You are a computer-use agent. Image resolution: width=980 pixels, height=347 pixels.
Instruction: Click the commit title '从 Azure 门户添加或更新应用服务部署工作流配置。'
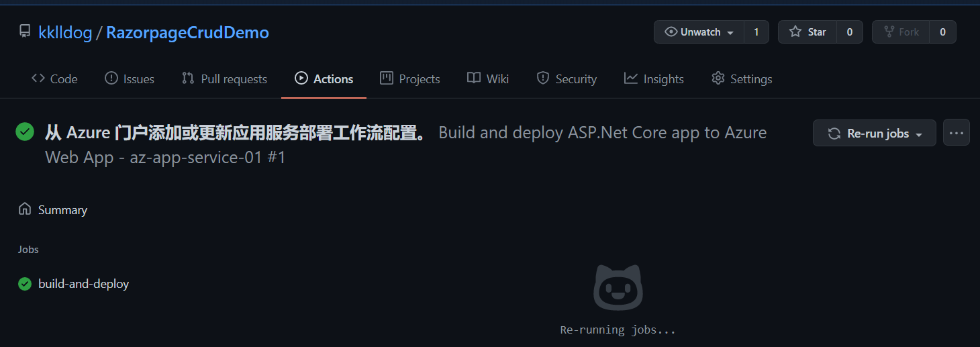(235, 133)
